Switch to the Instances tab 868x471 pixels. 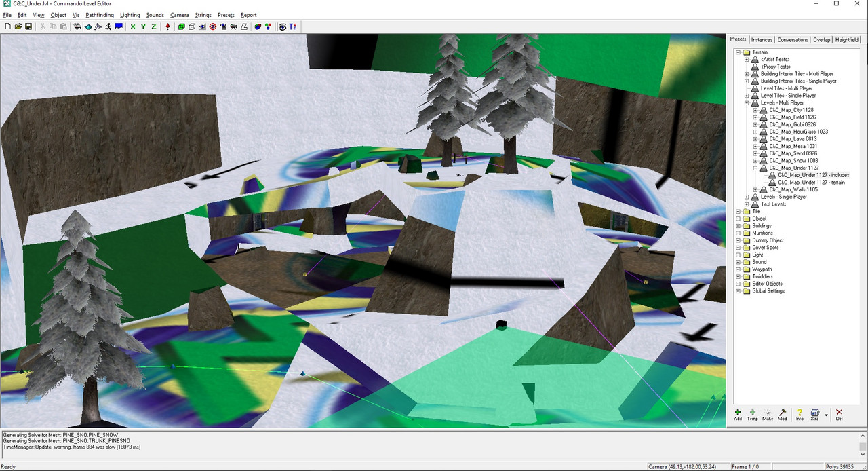[x=762, y=39]
